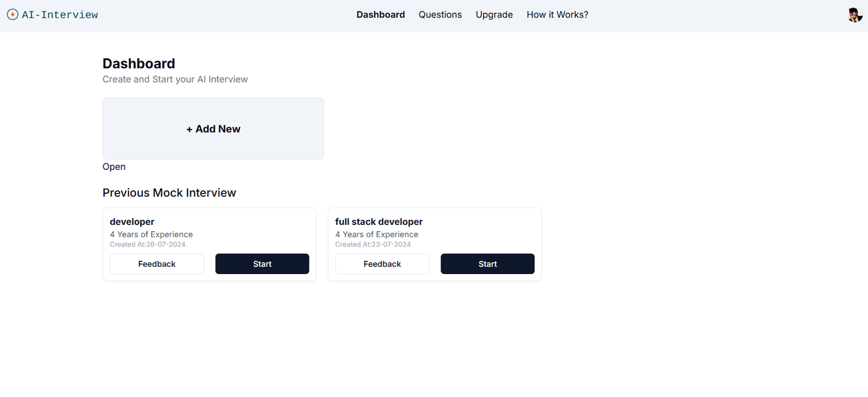Click the Dashboard page heading
Viewport: 868px width, 397px height.
[x=139, y=64]
